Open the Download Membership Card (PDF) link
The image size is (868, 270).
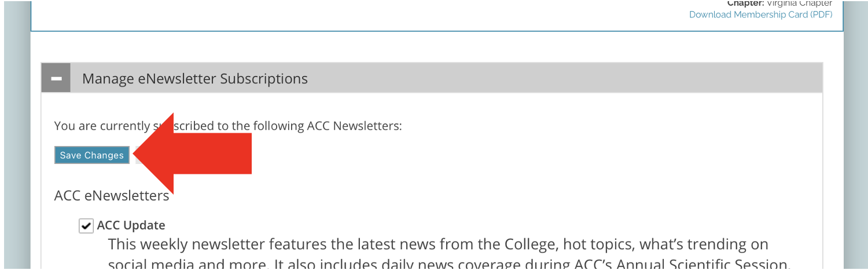[x=760, y=14]
